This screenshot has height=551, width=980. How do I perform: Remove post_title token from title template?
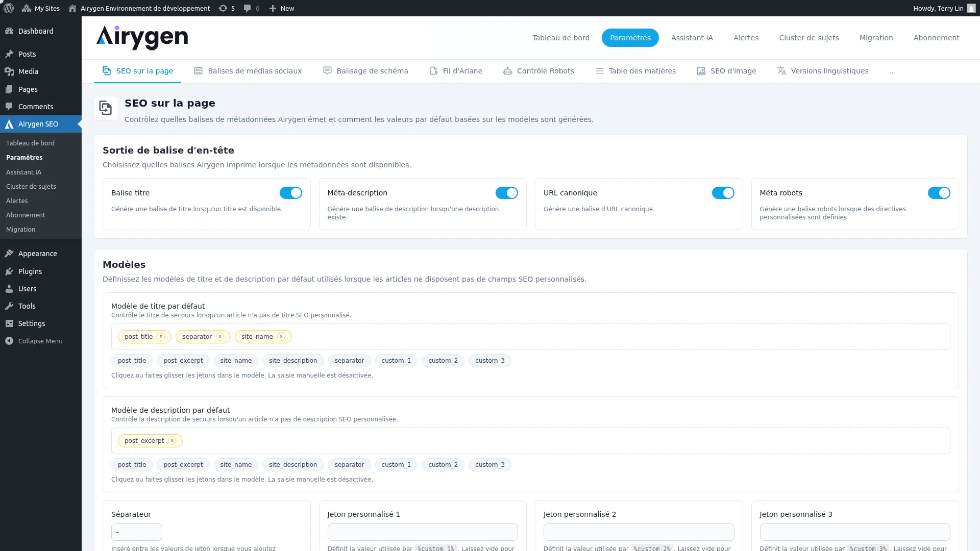[161, 336]
